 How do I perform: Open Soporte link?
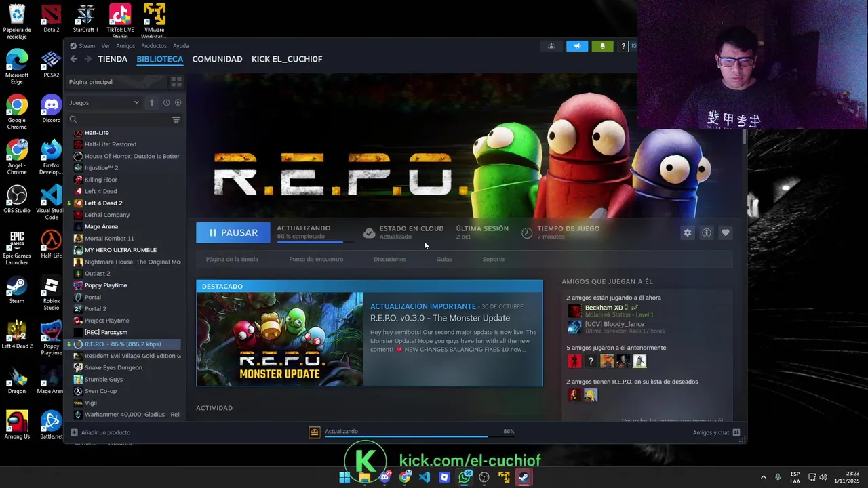pyautogui.click(x=493, y=259)
